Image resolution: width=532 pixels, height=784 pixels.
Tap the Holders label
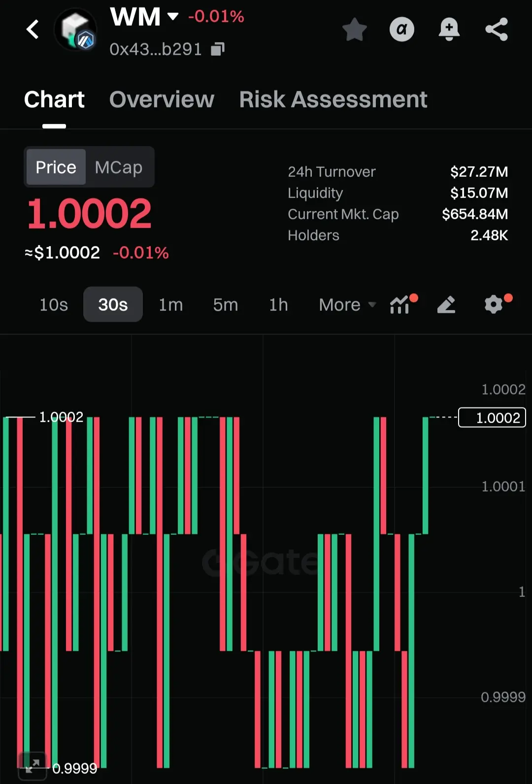click(x=313, y=235)
